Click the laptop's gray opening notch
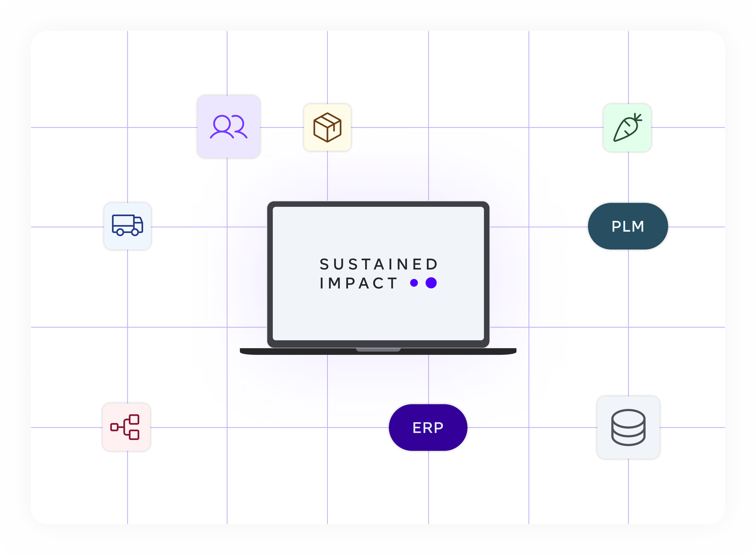Image resolution: width=756 pixels, height=555 pixels. (x=378, y=350)
